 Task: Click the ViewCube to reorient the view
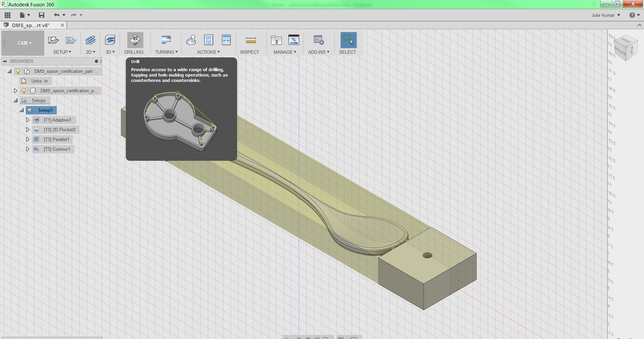(x=626, y=48)
